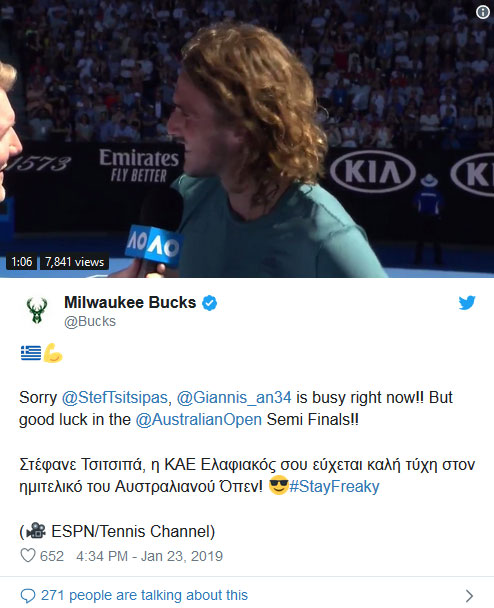Click the flexed biceps emoji
The width and height of the screenshot is (494, 608).
coord(53,353)
